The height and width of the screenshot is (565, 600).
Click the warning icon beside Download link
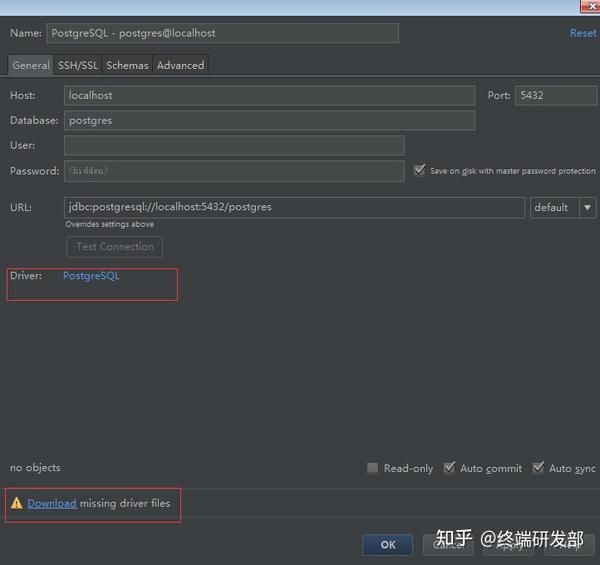[x=17, y=503]
